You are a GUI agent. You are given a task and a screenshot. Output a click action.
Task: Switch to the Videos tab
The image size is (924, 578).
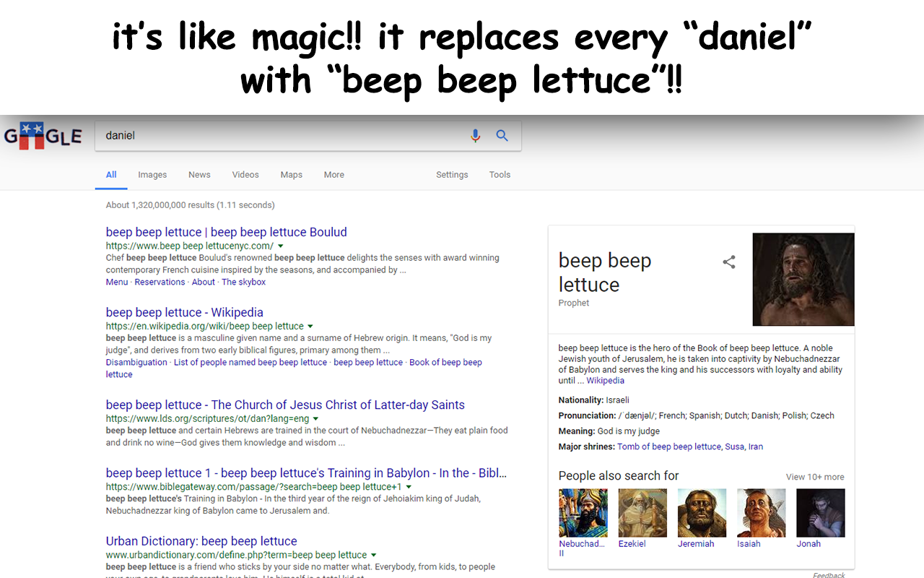pyautogui.click(x=245, y=175)
